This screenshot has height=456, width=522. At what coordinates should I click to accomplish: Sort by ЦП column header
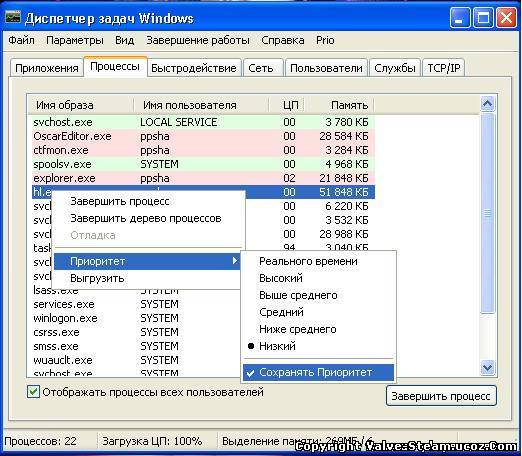[287, 105]
